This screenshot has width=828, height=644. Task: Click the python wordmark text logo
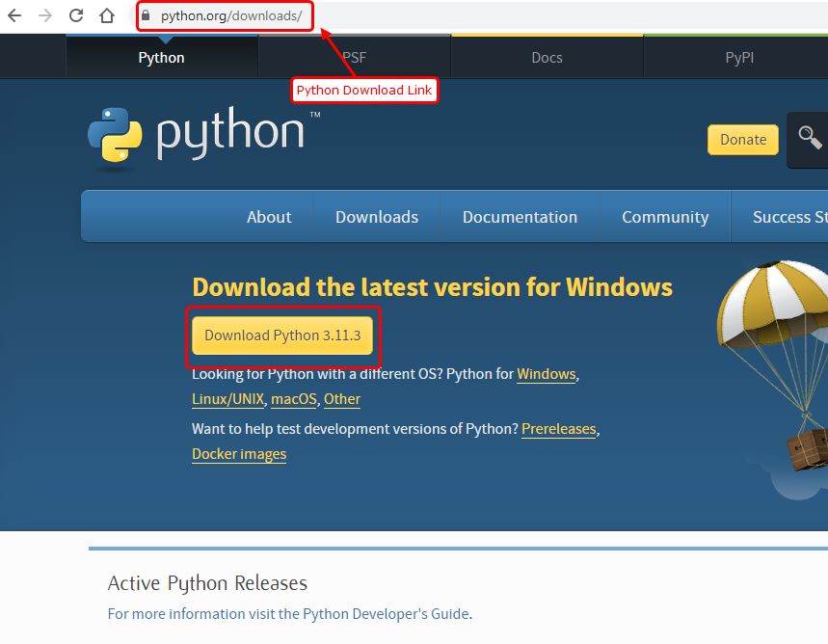(x=230, y=133)
